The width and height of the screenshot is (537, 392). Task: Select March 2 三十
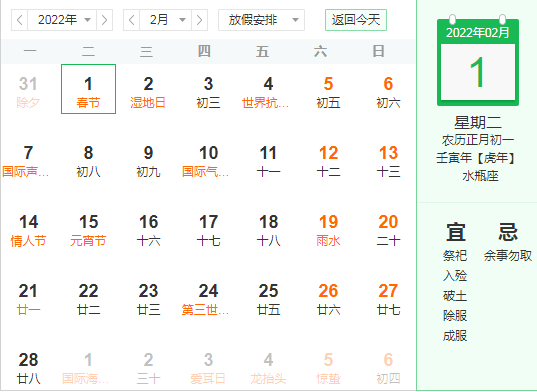[148, 368]
